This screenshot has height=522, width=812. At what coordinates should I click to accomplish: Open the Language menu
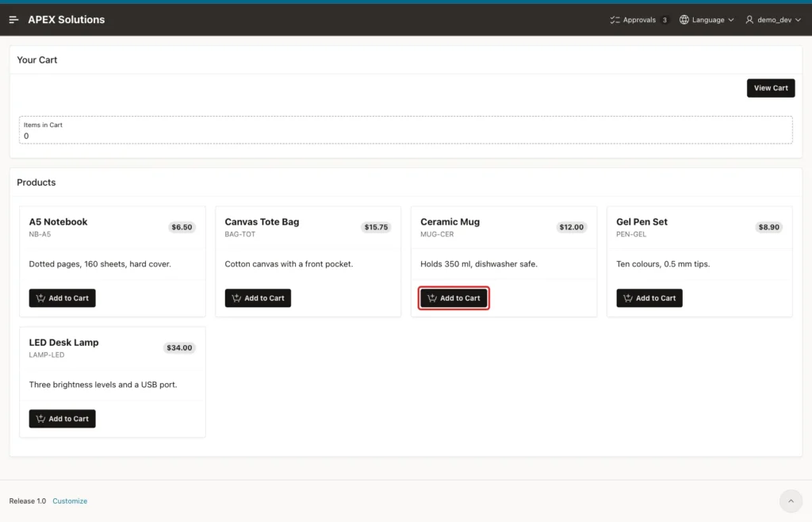(707, 20)
